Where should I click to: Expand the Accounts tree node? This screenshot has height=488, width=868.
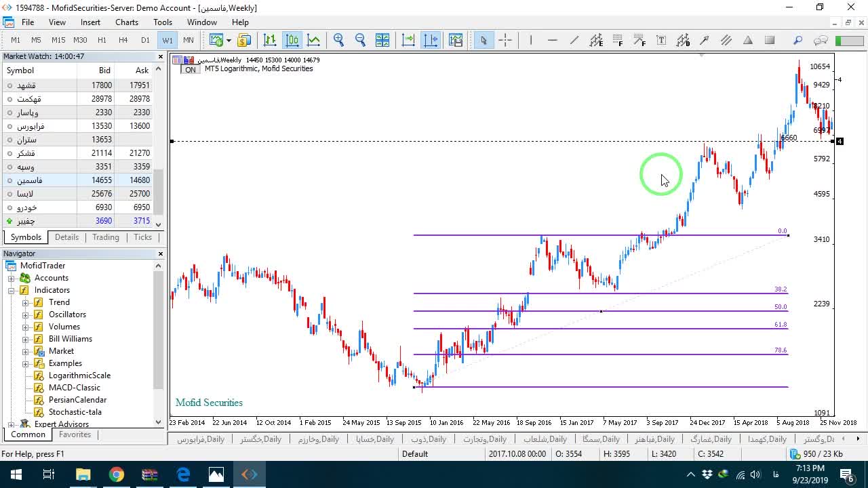click(x=12, y=278)
